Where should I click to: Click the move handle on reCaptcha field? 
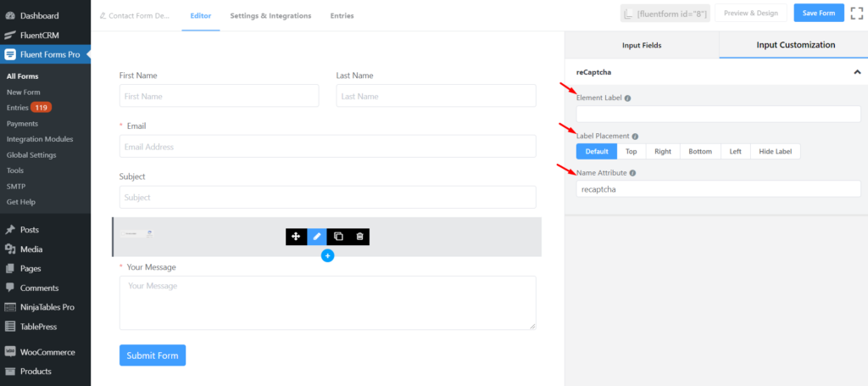coord(296,237)
